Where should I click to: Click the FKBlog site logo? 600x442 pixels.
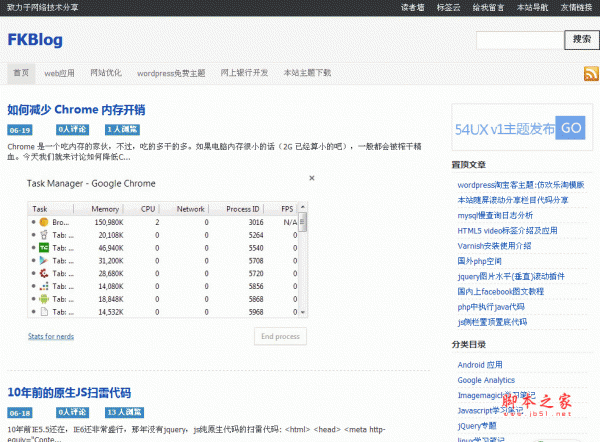(35, 40)
